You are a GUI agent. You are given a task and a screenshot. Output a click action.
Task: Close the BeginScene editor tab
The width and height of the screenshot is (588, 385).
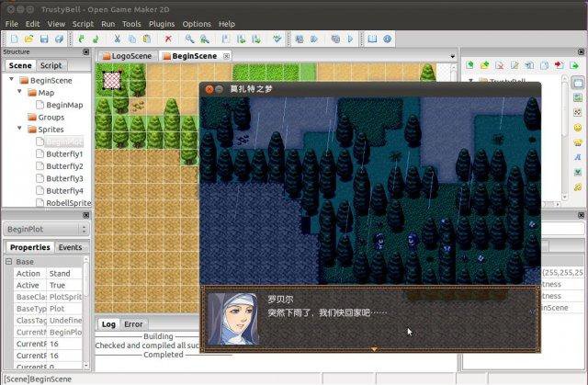click(x=227, y=56)
